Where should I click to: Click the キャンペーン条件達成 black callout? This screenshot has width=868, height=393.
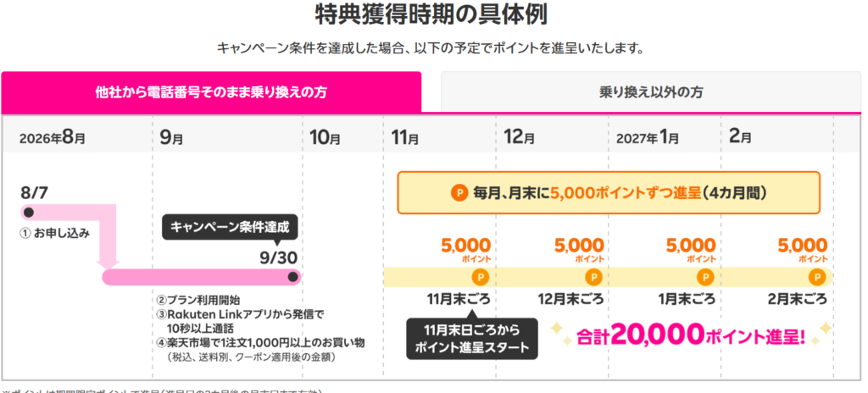[x=230, y=228]
